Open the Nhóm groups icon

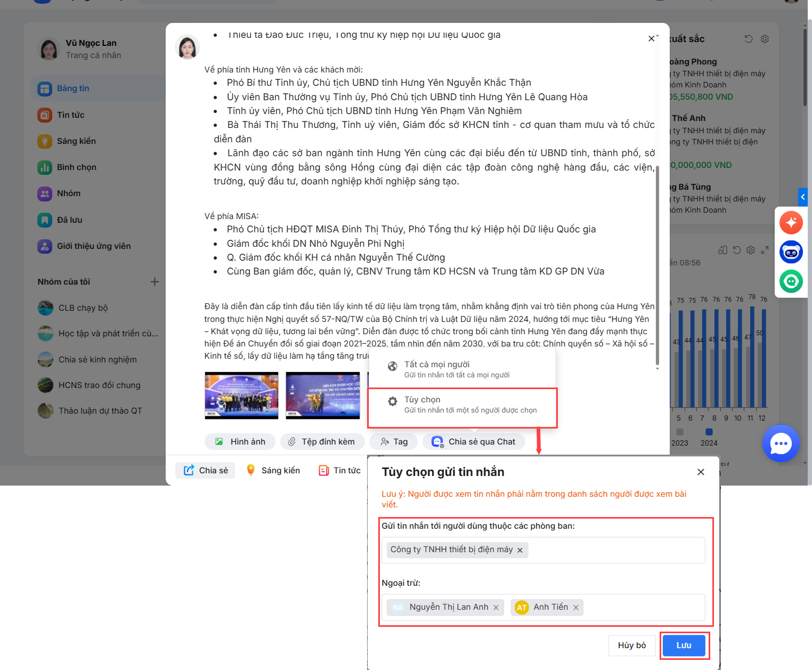click(45, 193)
